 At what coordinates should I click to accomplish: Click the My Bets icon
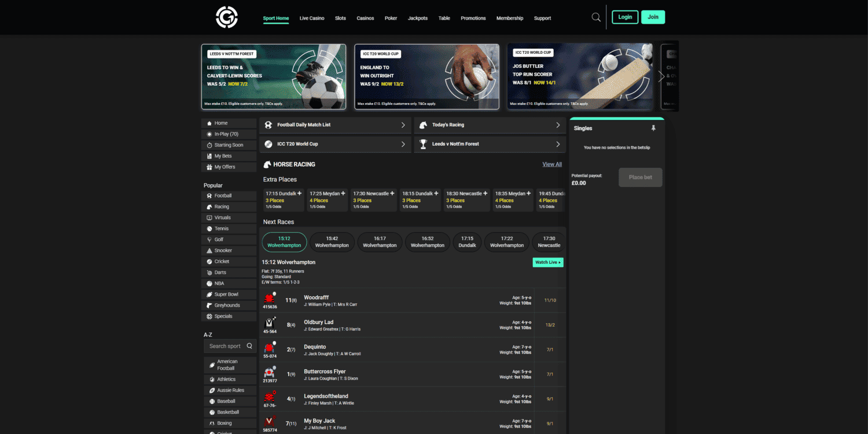(209, 156)
